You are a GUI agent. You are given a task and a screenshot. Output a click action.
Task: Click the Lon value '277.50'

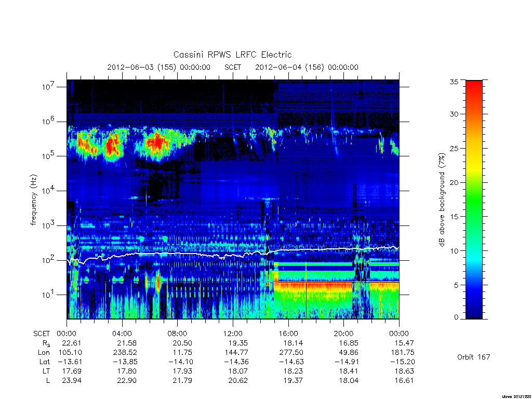click(x=291, y=353)
